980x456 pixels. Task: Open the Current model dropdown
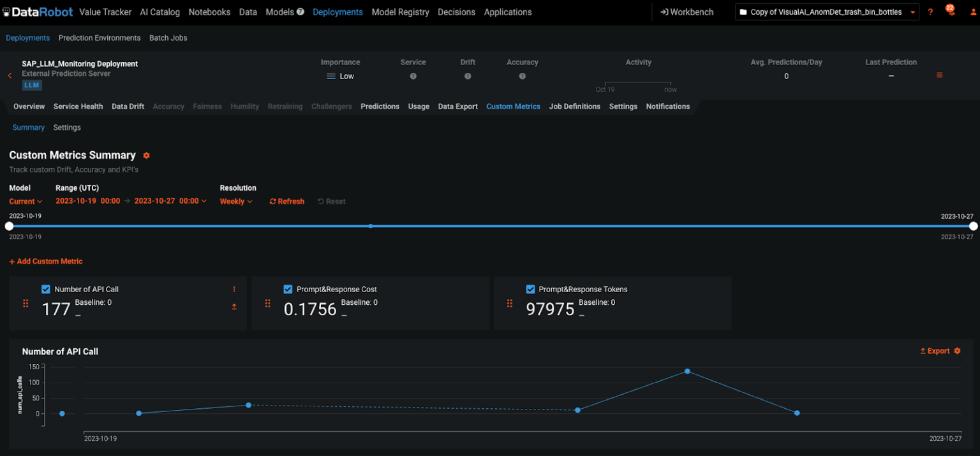click(25, 201)
